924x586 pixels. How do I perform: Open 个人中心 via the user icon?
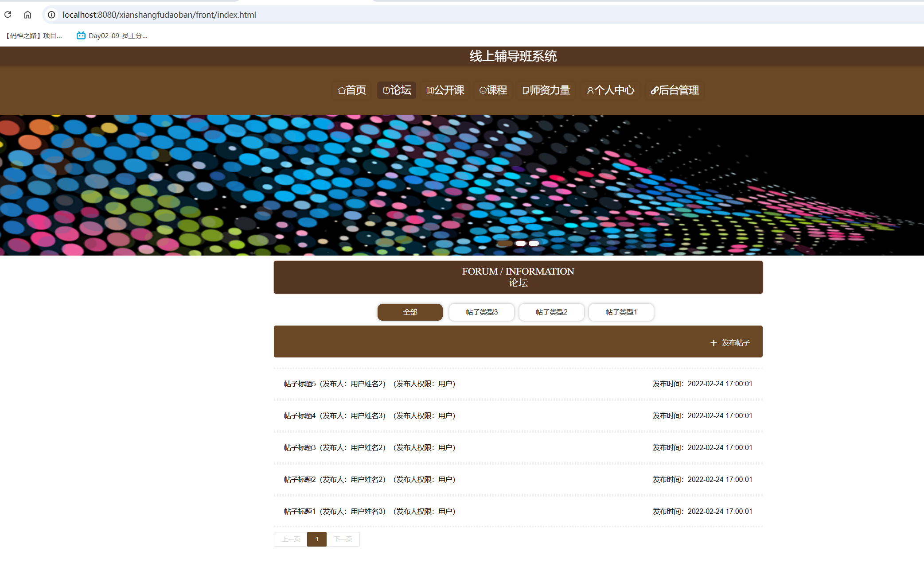click(590, 90)
